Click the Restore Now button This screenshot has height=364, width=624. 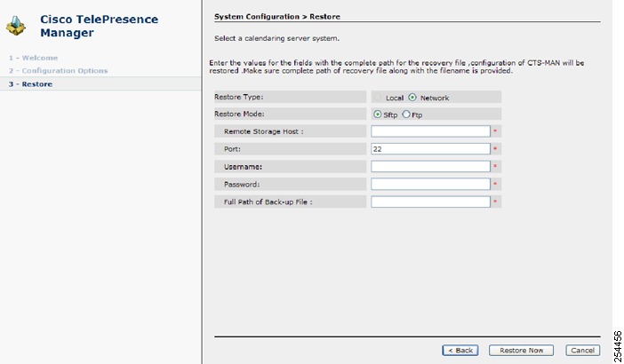(521, 351)
